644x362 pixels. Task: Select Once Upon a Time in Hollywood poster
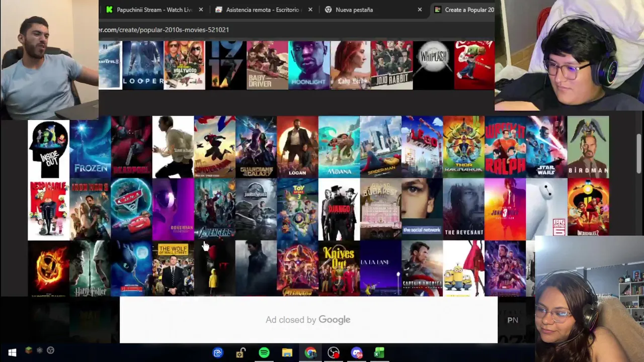pos(185,65)
